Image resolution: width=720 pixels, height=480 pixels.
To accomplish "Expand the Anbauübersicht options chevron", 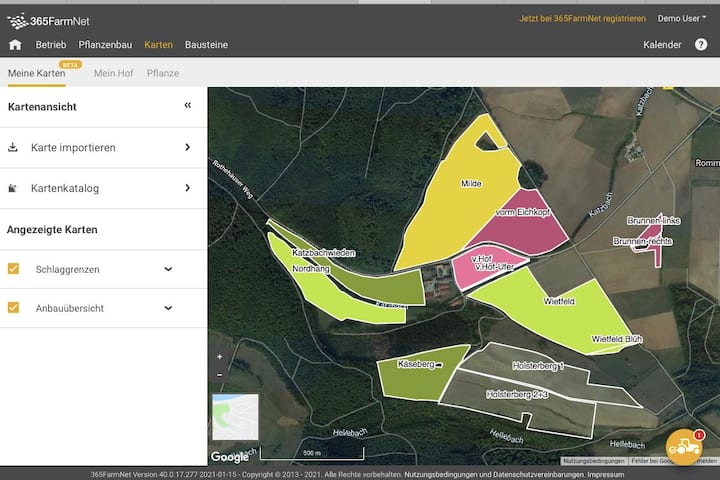I will (x=169, y=308).
